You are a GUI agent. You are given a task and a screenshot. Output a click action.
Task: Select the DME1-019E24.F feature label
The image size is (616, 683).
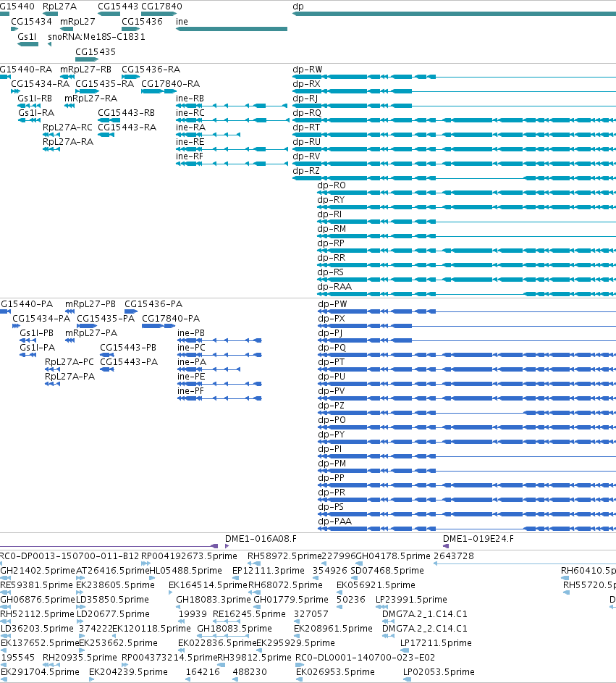(478, 539)
